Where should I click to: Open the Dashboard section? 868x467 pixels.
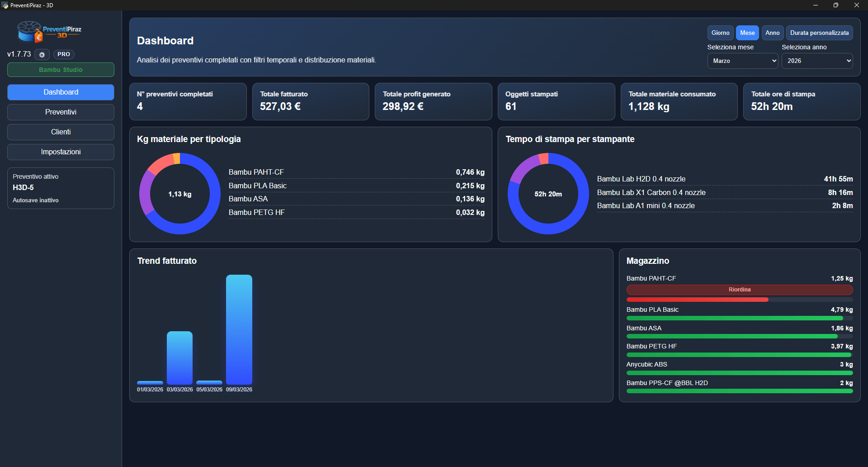pyautogui.click(x=61, y=92)
